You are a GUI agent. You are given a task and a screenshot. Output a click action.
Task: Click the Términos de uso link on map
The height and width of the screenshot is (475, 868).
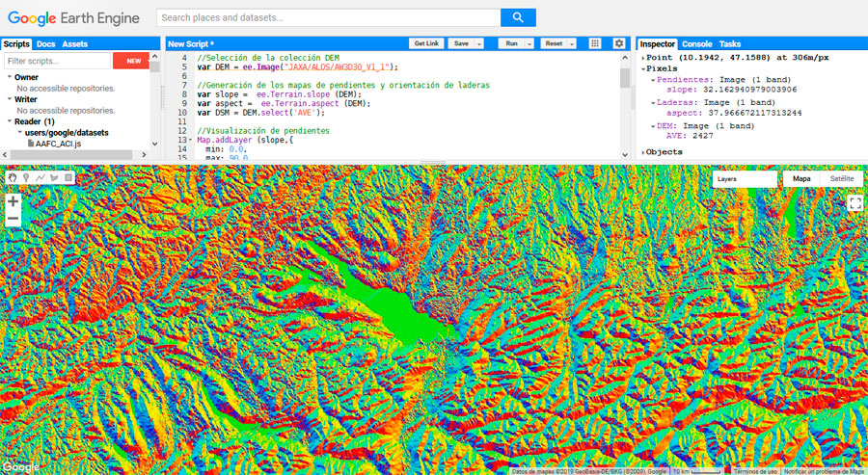coord(755,472)
